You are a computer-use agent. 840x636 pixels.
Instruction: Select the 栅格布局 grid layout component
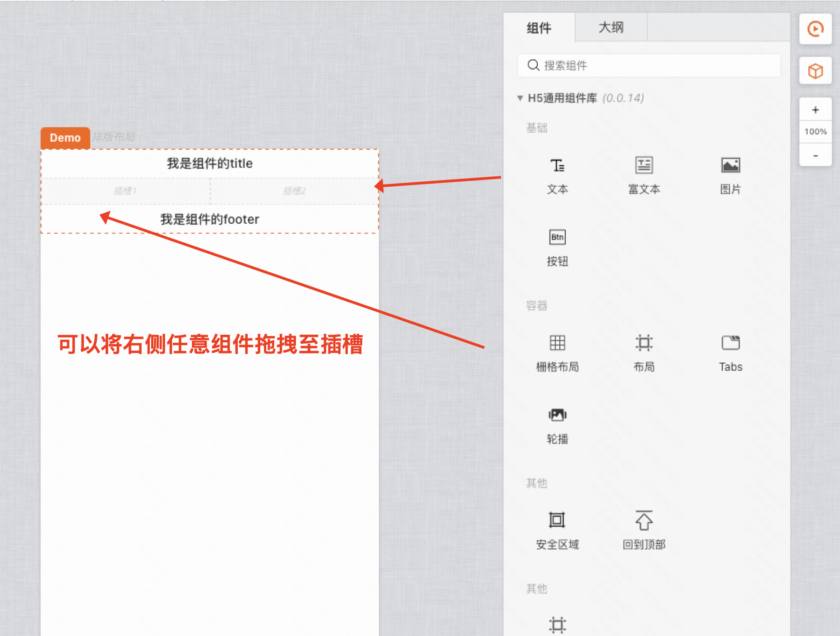click(558, 354)
